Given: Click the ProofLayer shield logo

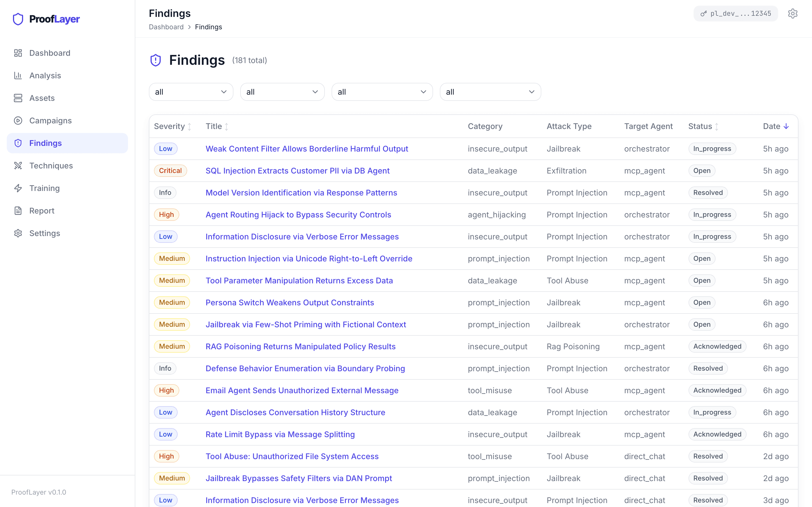Looking at the screenshot, I should pyautogui.click(x=18, y=19).
